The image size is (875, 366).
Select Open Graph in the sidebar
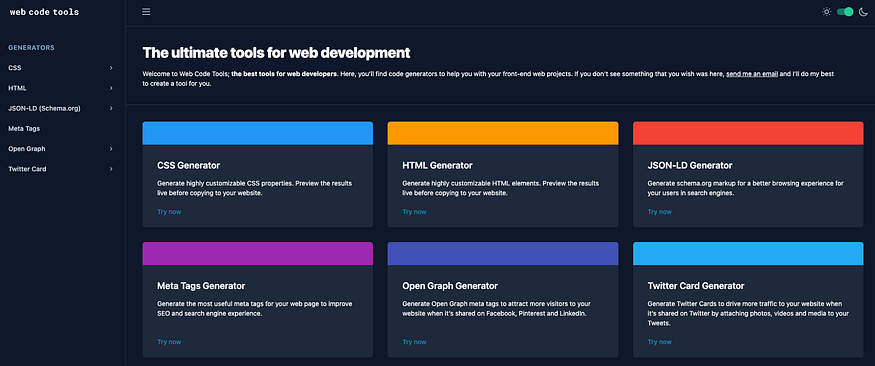(x=27, y=149)
